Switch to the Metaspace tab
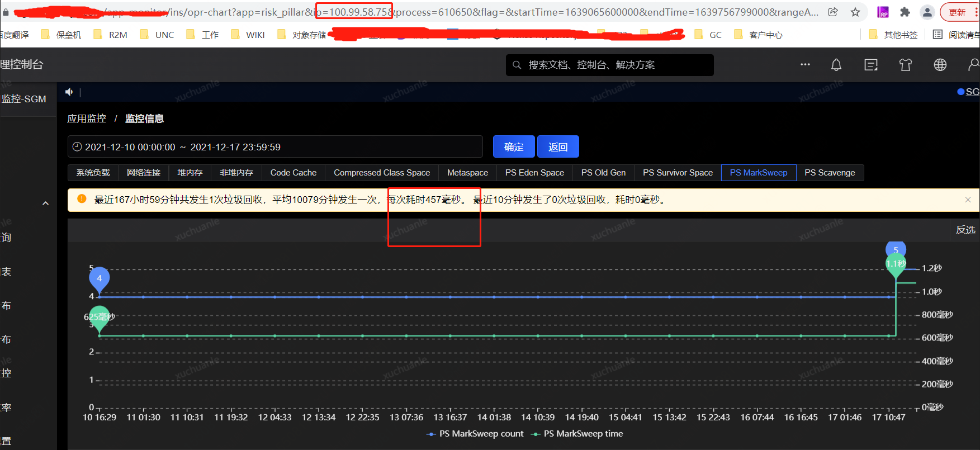Viewport: 980px width, 450px height. (467, 173)
